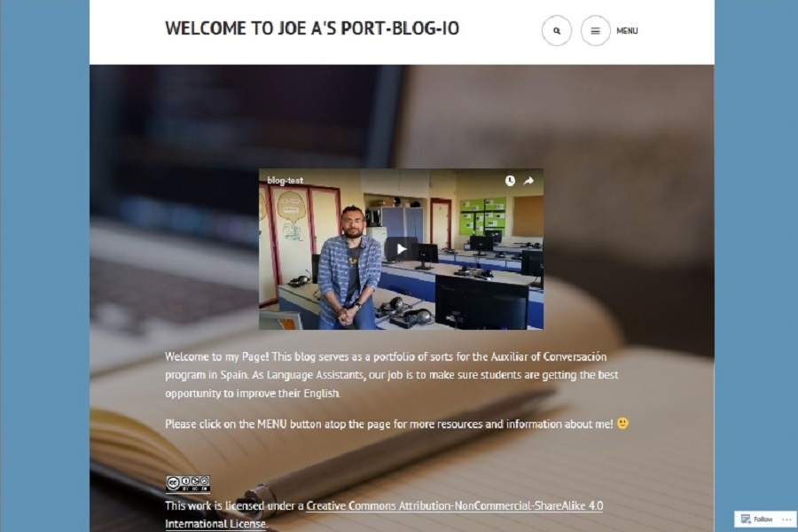
Task: Click the Welcome to my Page paragraph
Action: [x=391, y=375]
